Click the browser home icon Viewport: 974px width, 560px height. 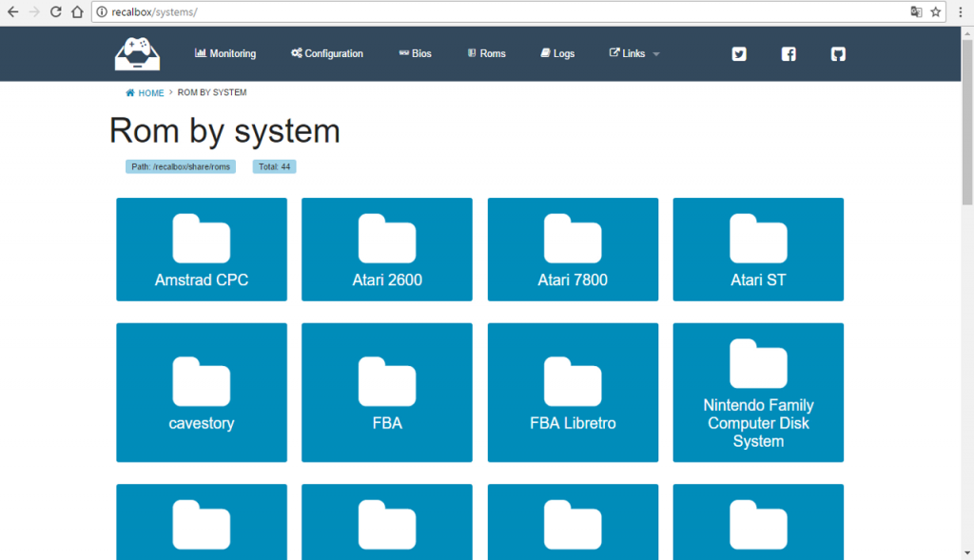77,12
